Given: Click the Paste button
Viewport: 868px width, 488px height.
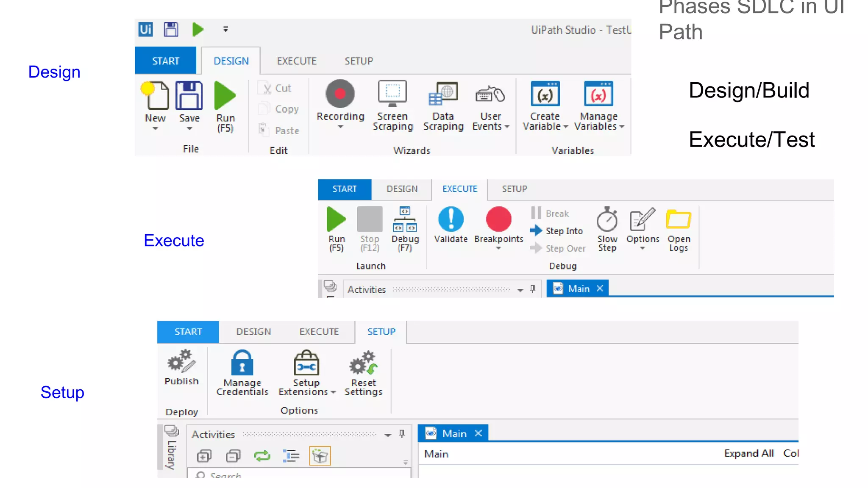Looking at the screenshot, I should pyautogui.click(x=278, y=130).
